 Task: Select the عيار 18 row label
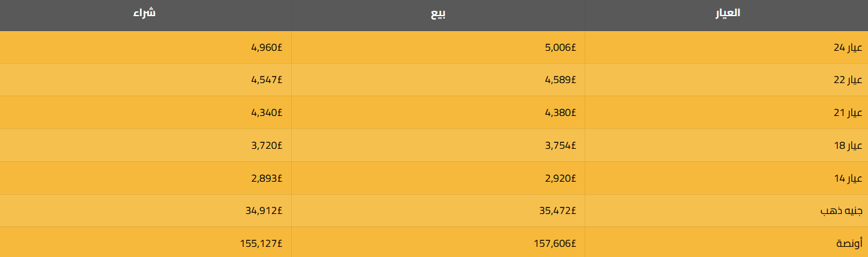848,145
